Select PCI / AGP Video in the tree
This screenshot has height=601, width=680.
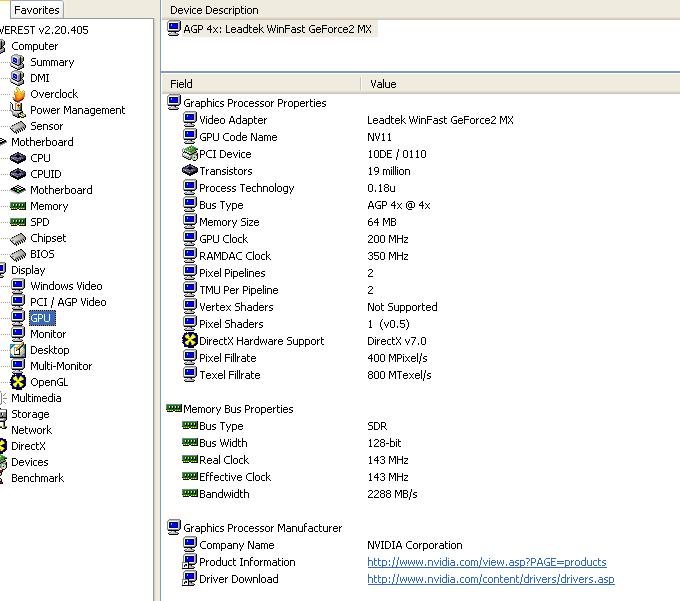click(x=67, y=302)
